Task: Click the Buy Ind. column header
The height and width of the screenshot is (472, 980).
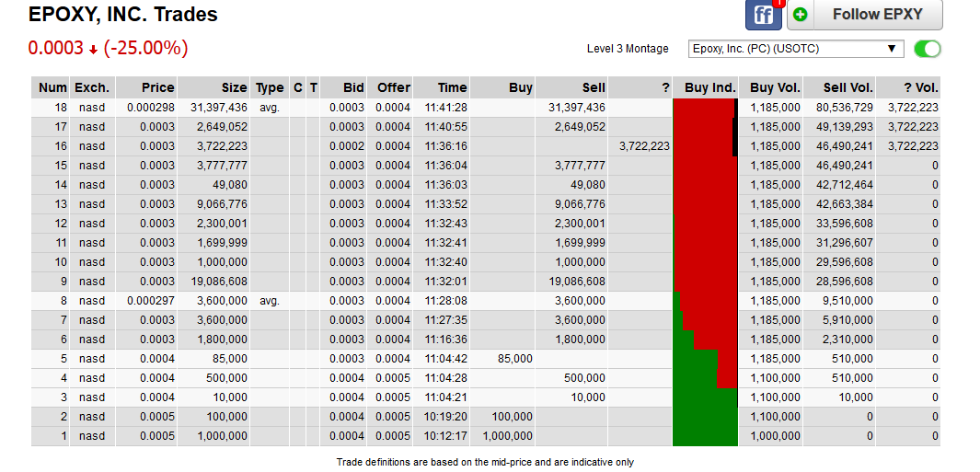Action: 709,87
